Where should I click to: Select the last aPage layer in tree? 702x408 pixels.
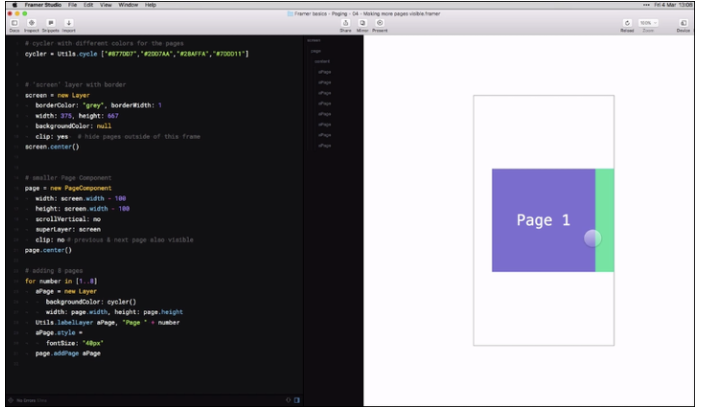point(325,146)
